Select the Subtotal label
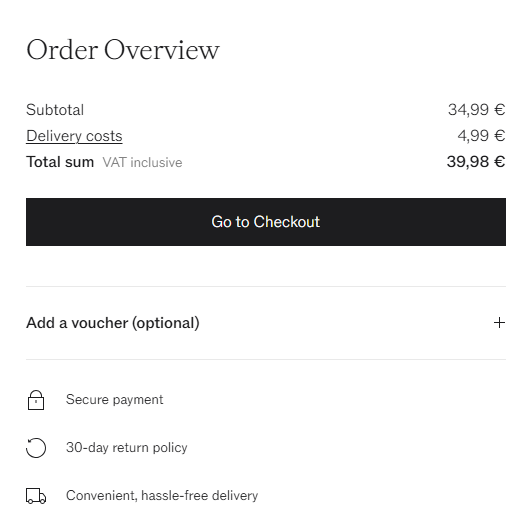The image size is (525, 519). pos(55,110)
